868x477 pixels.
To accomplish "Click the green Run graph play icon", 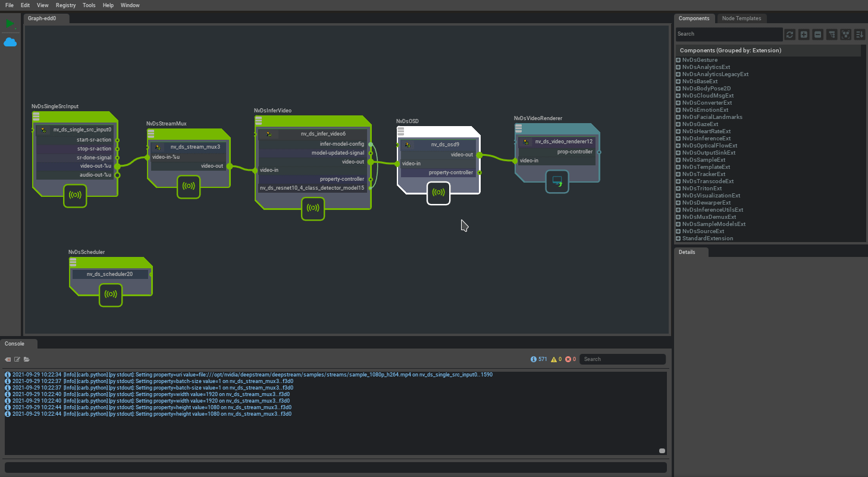I will coord(10,24).
